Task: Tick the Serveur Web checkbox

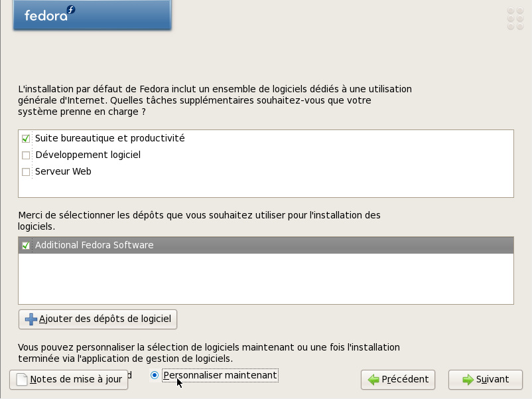Action: [x=26, y=172]
